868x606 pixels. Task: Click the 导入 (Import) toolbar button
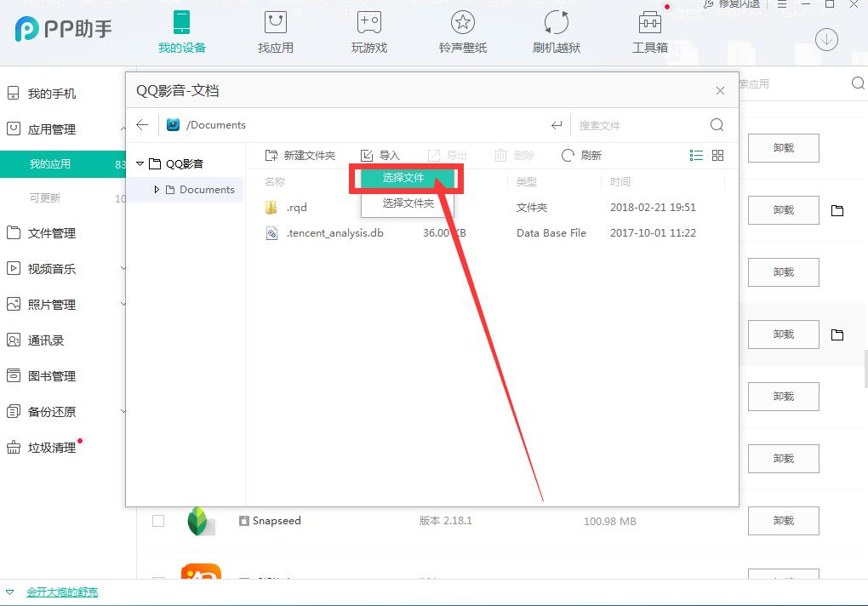click(380, 156)
